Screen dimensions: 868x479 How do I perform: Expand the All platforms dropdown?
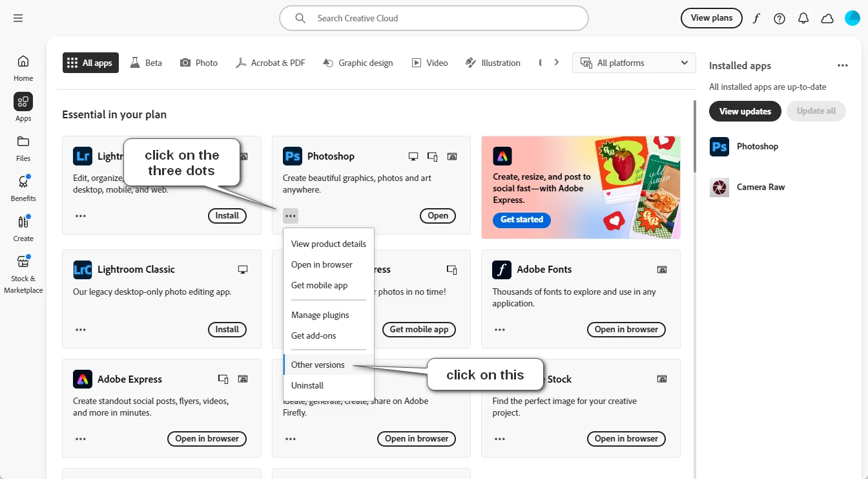click(634, 63)
